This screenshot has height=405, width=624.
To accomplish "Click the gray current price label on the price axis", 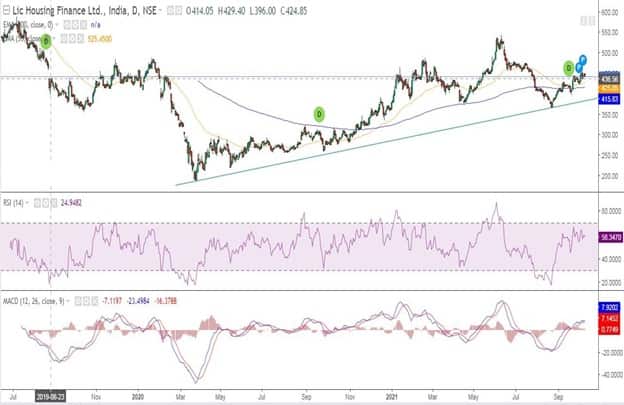I will point(609,79).
